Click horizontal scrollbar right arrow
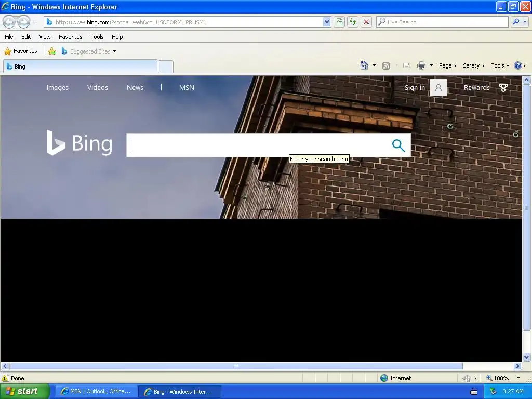 click(518, 366)
